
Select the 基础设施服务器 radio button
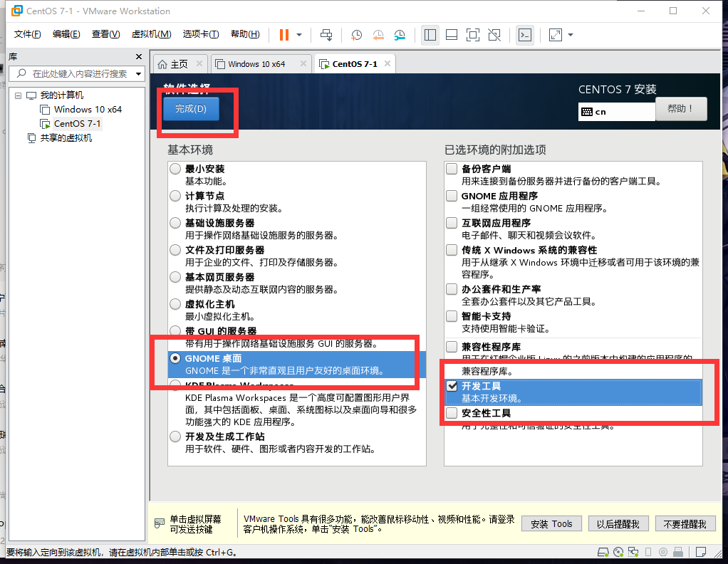(175, 223)
